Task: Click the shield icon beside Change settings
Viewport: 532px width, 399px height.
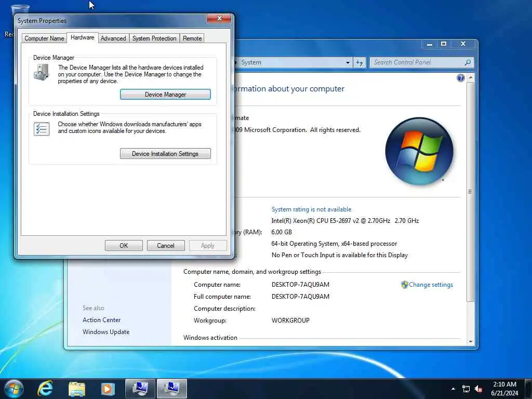Action: [404, 285]
